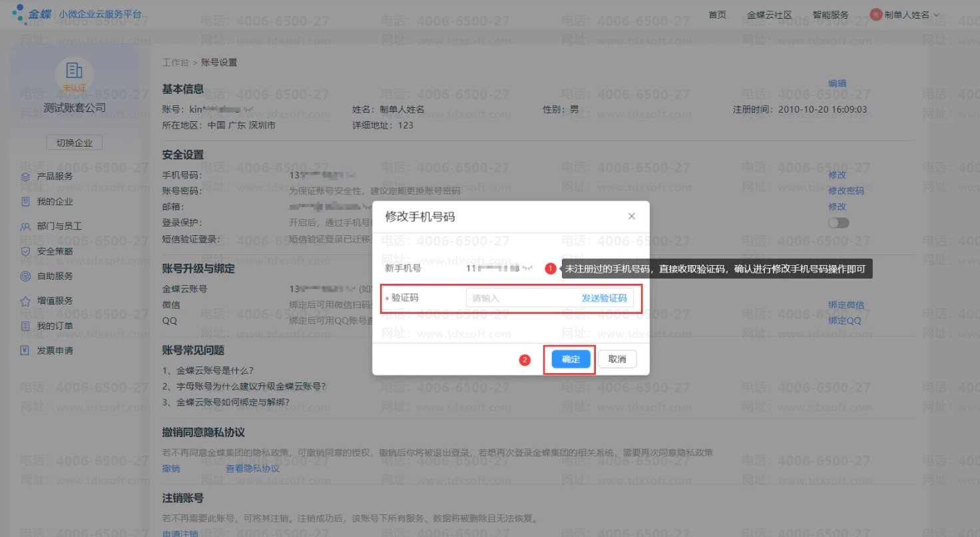Toggle the 登录保护 switch

838,223
